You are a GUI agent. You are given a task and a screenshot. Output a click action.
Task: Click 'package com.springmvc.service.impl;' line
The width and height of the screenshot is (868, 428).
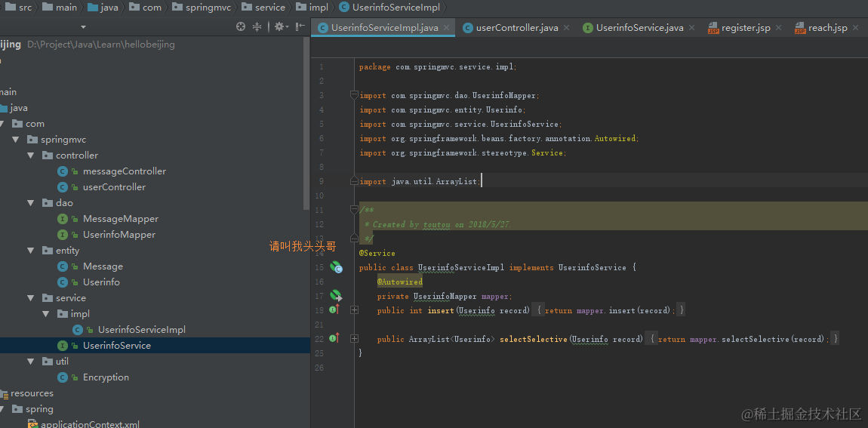(437, 66)
